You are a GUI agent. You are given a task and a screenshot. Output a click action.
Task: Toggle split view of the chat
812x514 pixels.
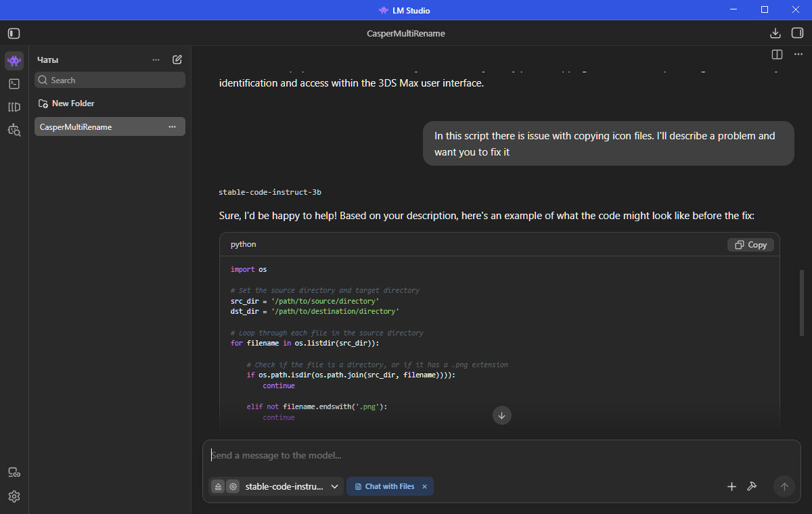click(777, 54)
